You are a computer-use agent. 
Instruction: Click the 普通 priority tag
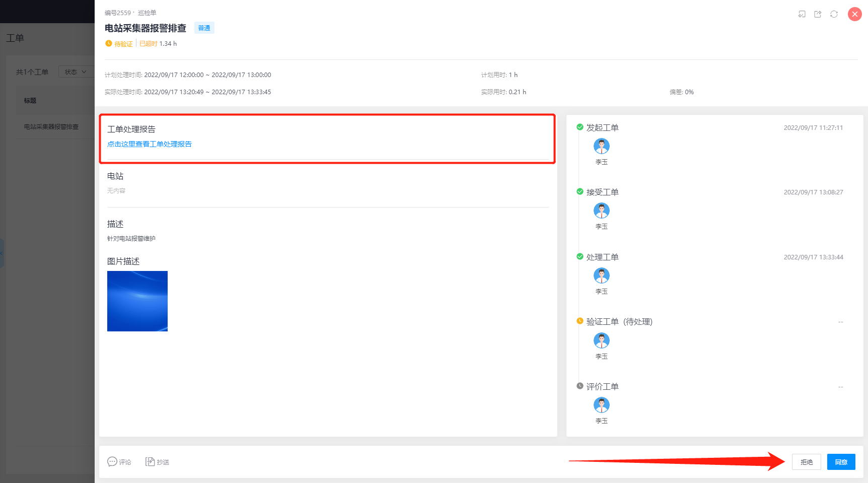tap(204, 28)
